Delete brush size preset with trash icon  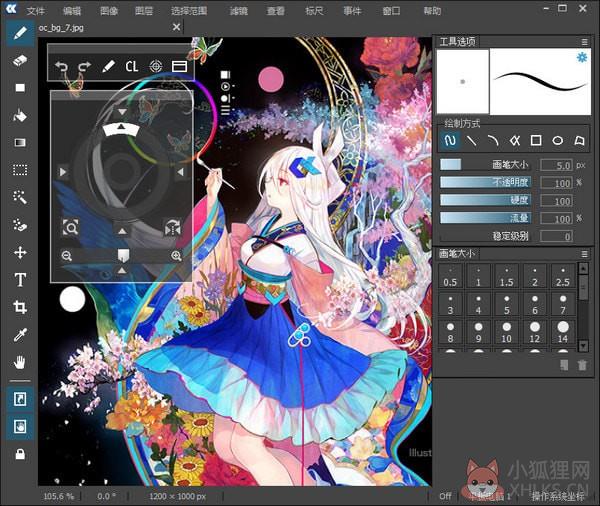pos(582,365)
